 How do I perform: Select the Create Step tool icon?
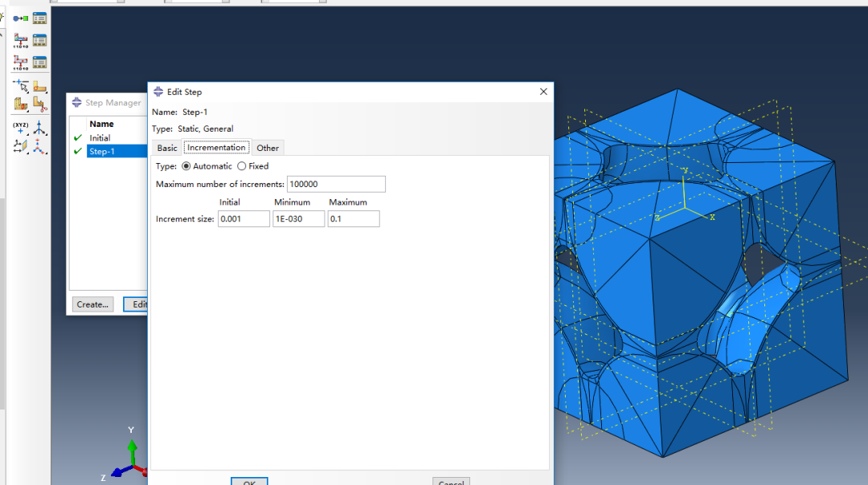coord(20,18)
